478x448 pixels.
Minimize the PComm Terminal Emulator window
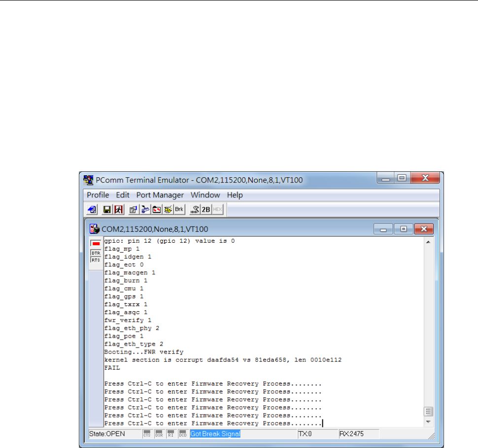pyautogui.click(x=386, y=178)
